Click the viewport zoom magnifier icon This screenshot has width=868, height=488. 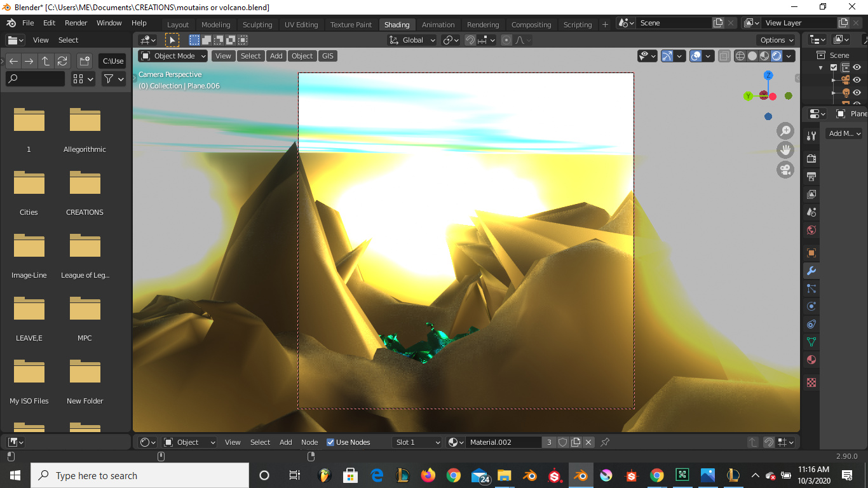[x=785, y=131]
